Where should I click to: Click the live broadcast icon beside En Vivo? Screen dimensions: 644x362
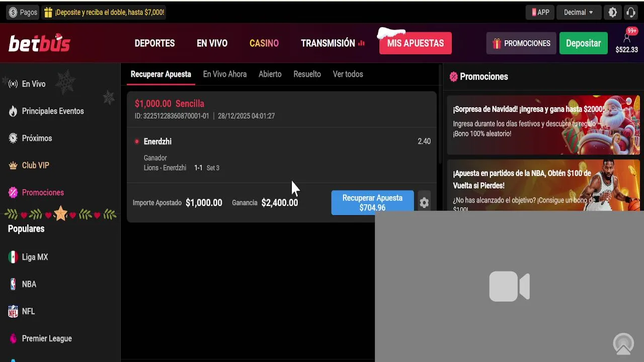pyautogui.click(x=13, y=84)
